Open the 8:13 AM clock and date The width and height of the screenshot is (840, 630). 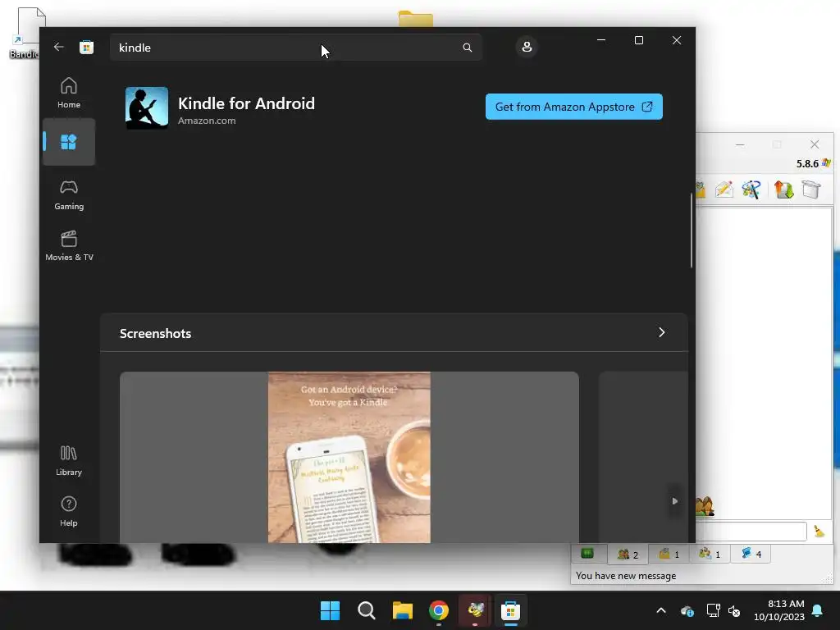[x=779, y=610]
